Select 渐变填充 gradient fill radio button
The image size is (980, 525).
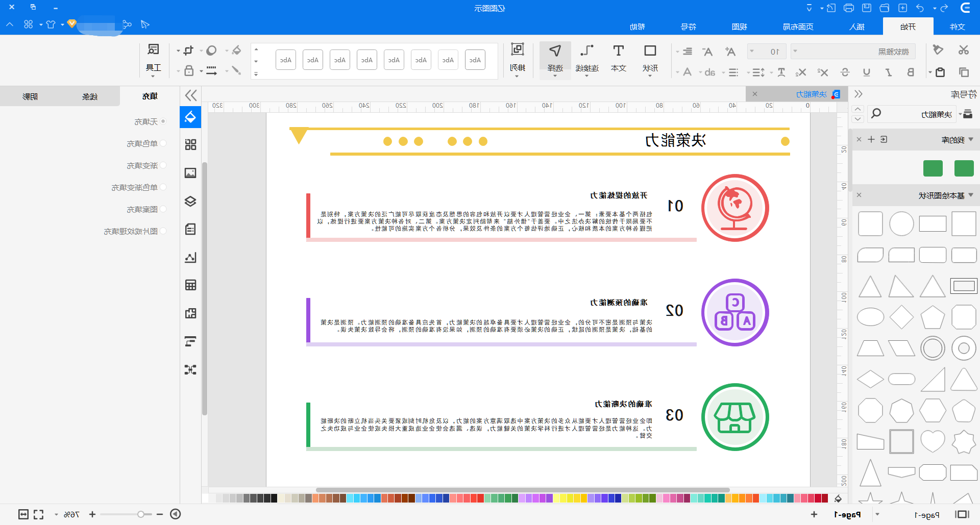163,165
